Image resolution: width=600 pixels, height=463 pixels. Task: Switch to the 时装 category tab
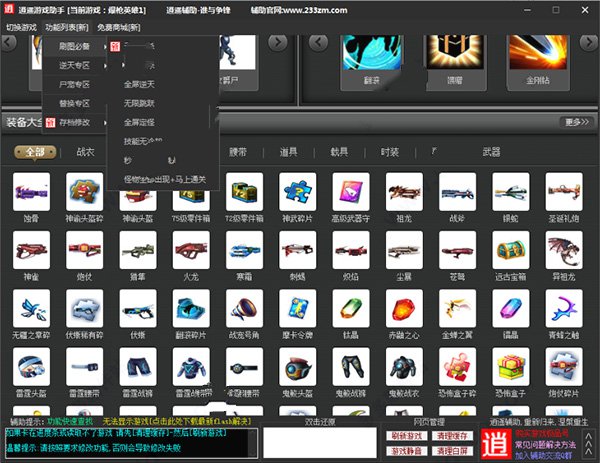390,152
